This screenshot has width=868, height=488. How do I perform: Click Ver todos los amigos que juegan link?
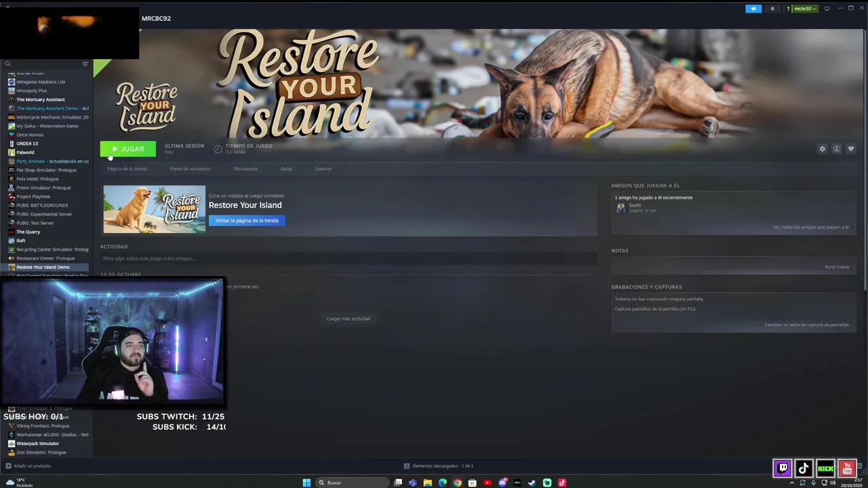click(x=810, y=227)
